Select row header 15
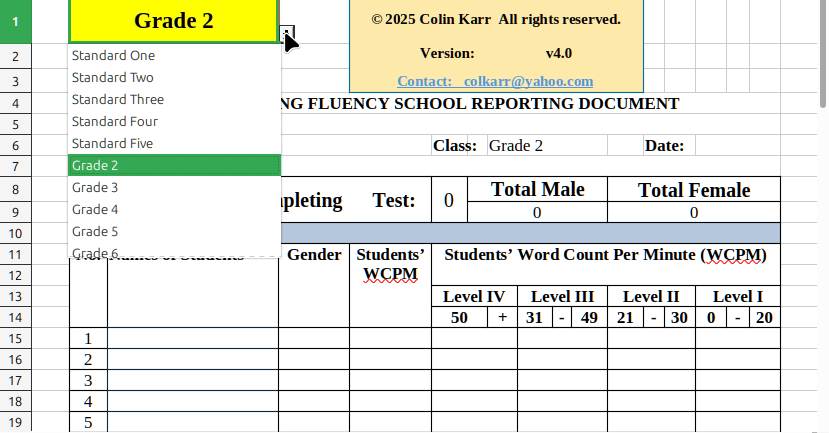829x433 pixels. tap(15, 339)
